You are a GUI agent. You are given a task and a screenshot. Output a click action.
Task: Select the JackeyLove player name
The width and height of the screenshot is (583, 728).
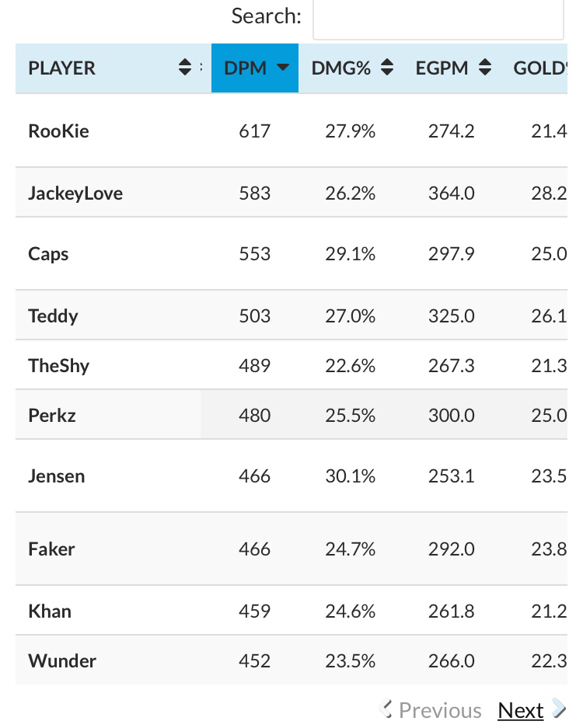(75, 193)
